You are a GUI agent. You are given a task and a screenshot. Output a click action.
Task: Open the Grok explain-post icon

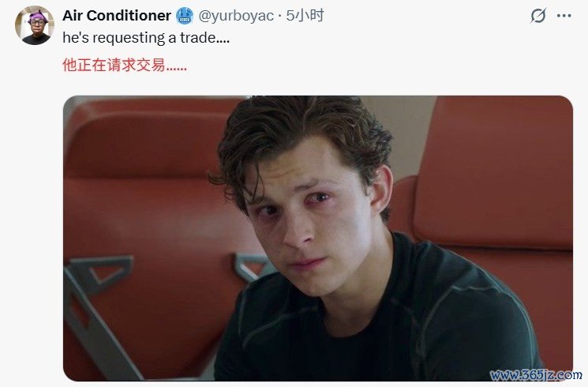pos(538,16)
